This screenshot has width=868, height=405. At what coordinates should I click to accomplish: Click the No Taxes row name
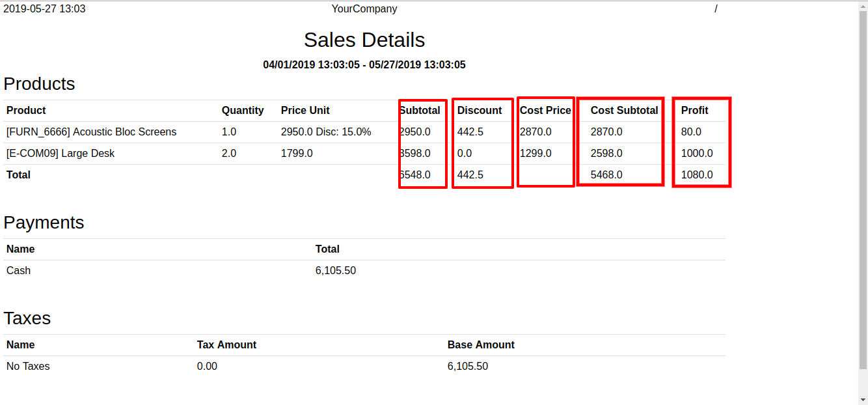tap(28, 367)
